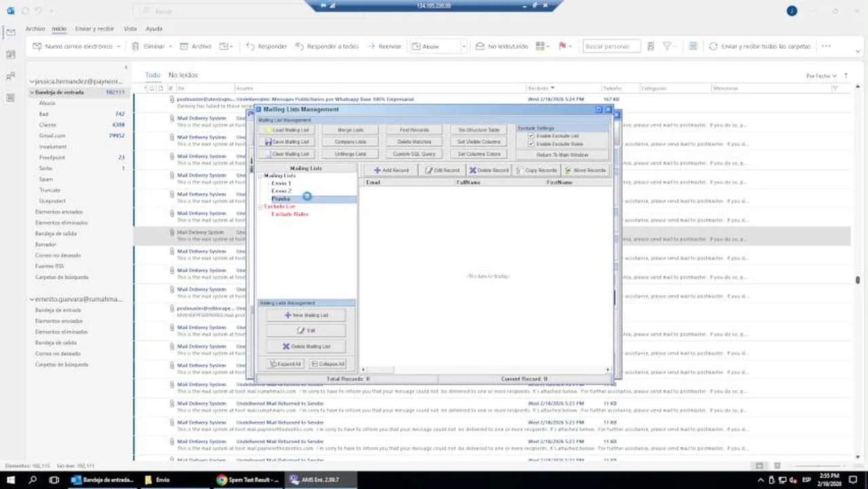Click Collapse All button

328,364
